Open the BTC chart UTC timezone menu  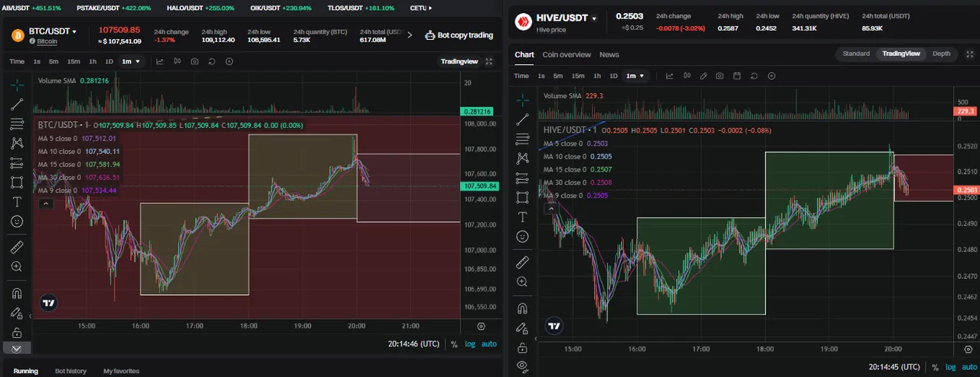pyautogui.click(x=416, y=344)
